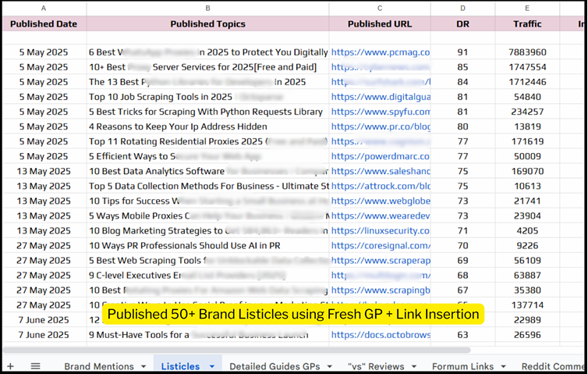Switch to the Brand Mentions tab
Image resolution: width=588 pixels, height=374 pixels.
point(99,366)
